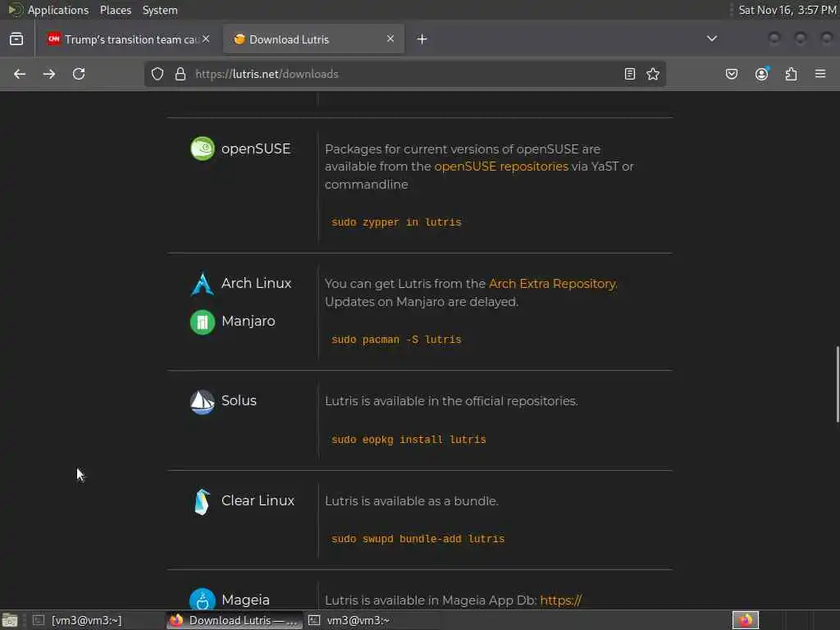Click "Lutris is available in the official repositories." text
Screen dimensions: 840x630
tap(451, 400)
